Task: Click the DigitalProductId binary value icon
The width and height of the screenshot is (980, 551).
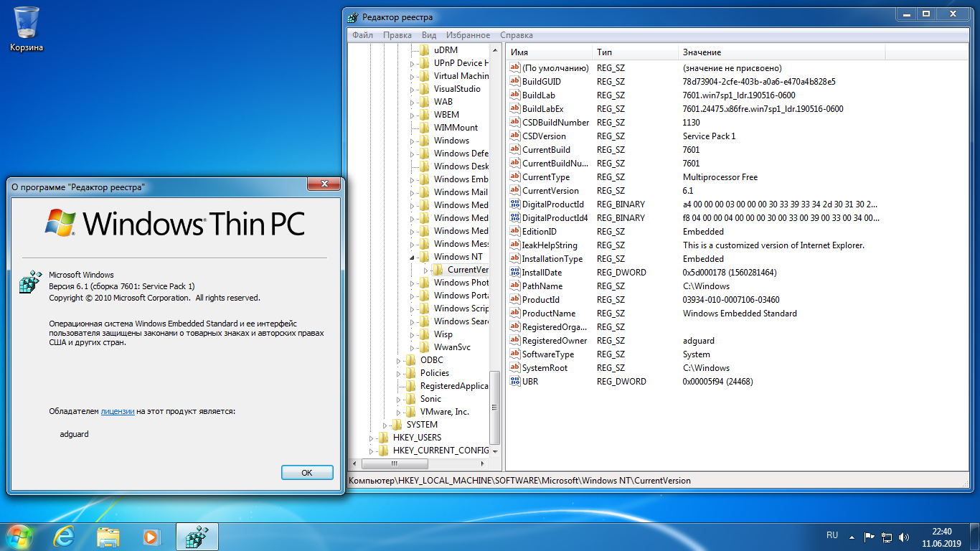Action: point(514,204)
